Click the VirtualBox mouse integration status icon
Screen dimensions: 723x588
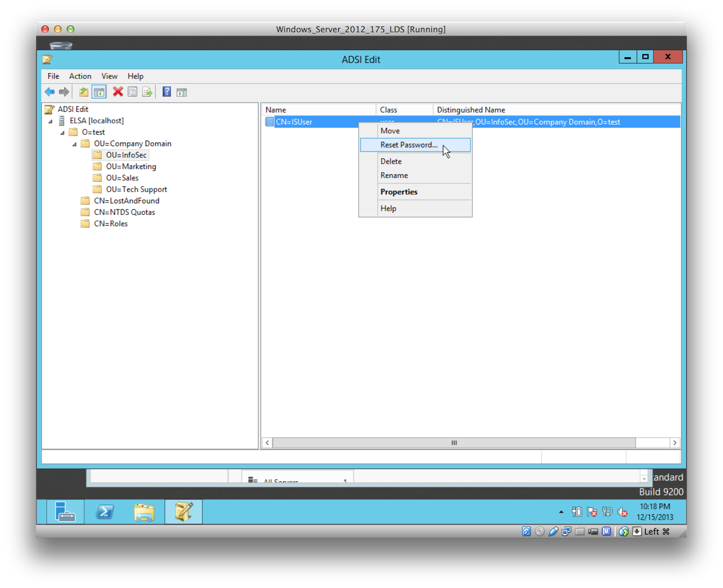[624, 532]
